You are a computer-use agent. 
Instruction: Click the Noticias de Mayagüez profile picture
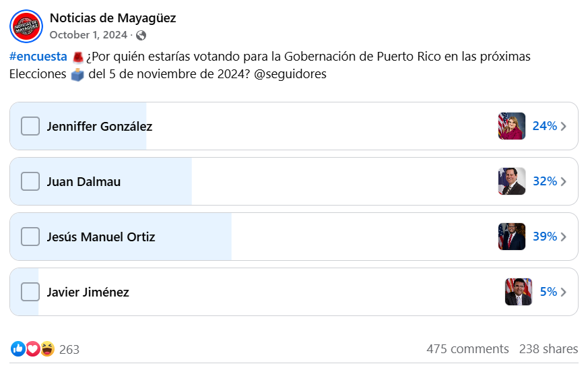(26, 26)
